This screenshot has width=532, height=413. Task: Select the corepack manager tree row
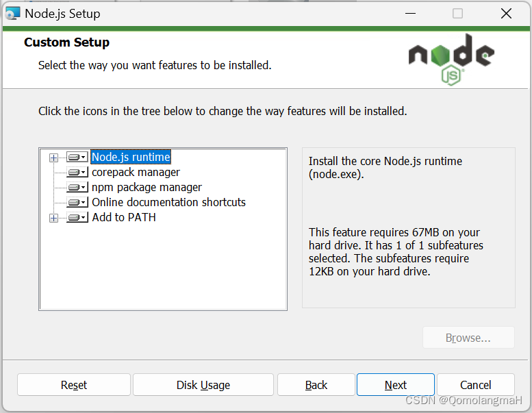136,172
